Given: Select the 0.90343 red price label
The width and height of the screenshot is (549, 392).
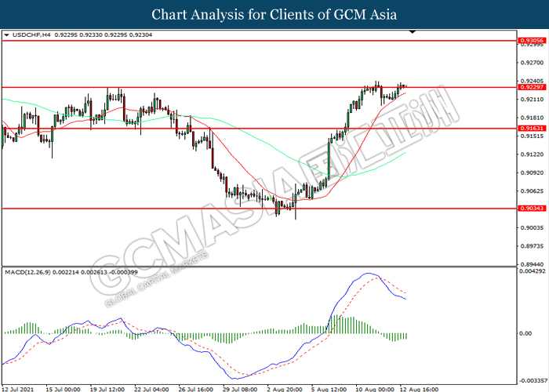Looking at the screenshot, I should (x=529, y=208).
